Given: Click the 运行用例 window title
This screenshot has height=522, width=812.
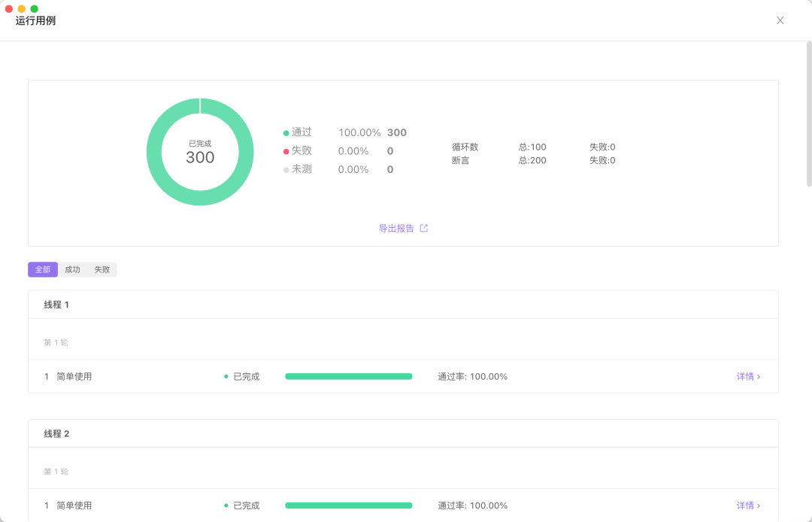Looking at the screenshot, I should coord(36,21).
